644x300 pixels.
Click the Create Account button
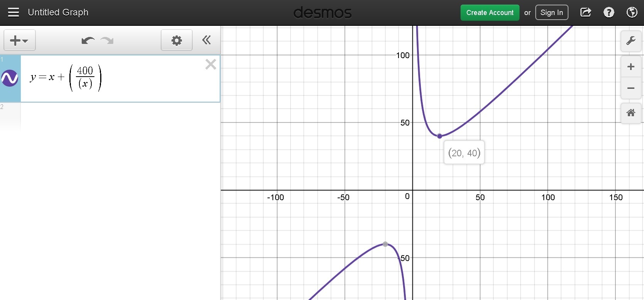pyautogui.click(x=490, y=13)
